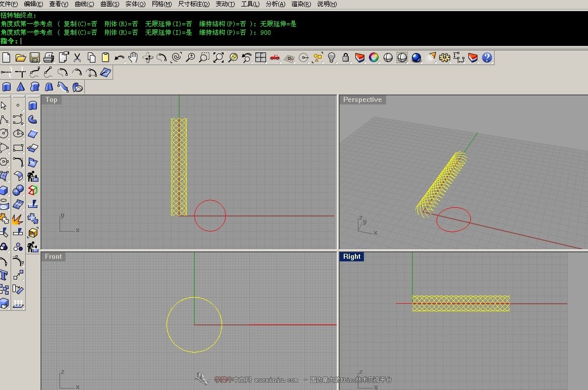Select the Polyline tool in sidebar

[x=4, y=120]
